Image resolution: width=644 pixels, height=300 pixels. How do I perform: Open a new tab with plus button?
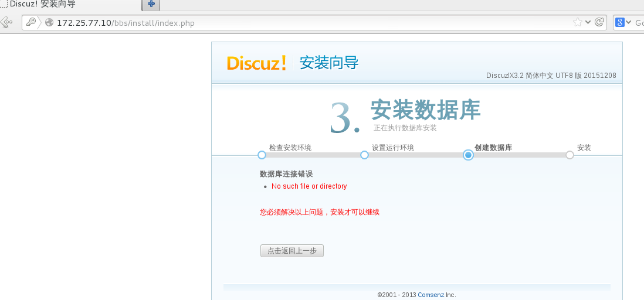coord(151,4)
